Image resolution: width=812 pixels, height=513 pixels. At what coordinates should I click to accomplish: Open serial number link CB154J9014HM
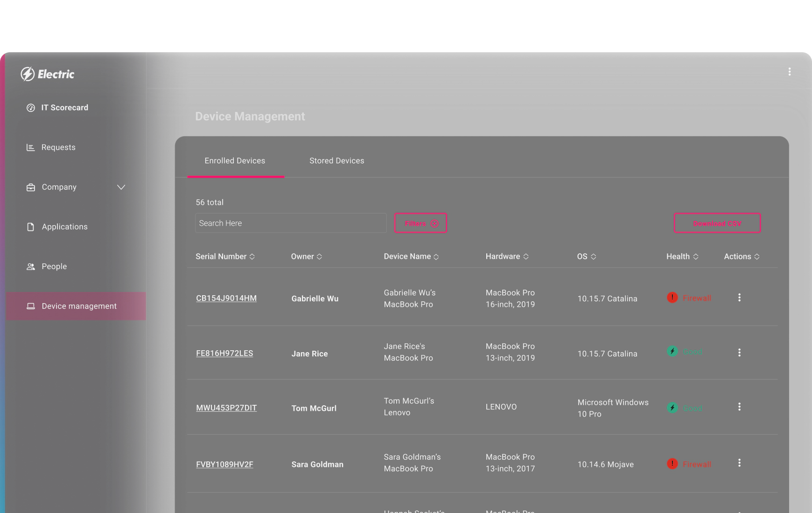point(226,298)
